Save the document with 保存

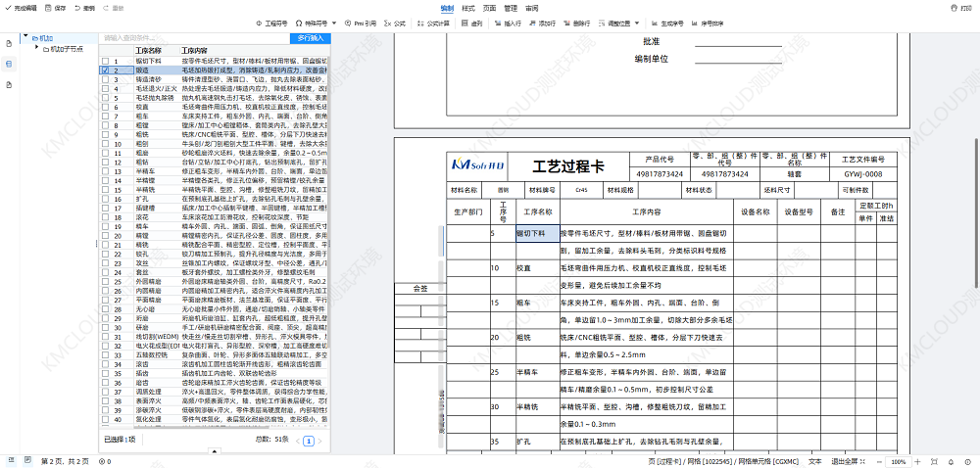pyautogui.click(x=56, y=8)
